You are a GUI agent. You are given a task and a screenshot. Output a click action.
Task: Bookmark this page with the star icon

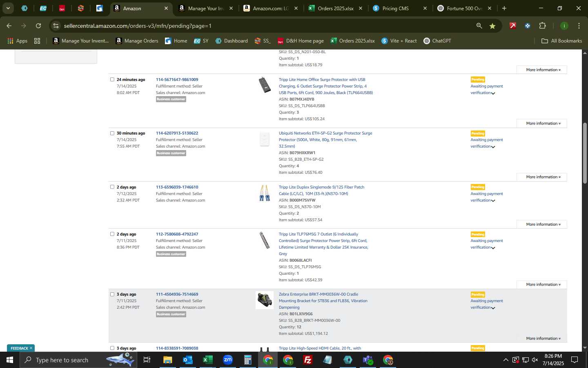[x=492, y=26]
